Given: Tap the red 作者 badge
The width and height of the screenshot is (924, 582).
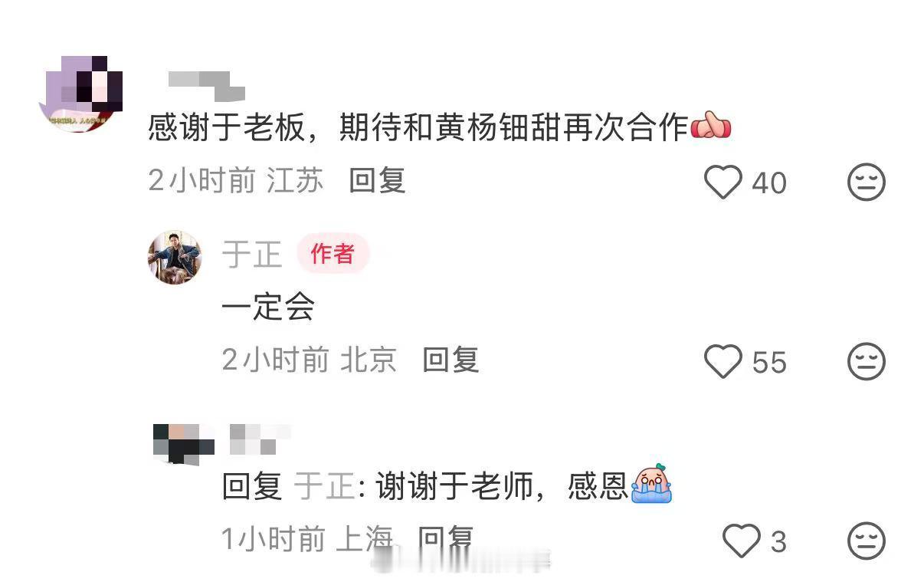Looking at the screenshot, I should [x=333, y=254].
